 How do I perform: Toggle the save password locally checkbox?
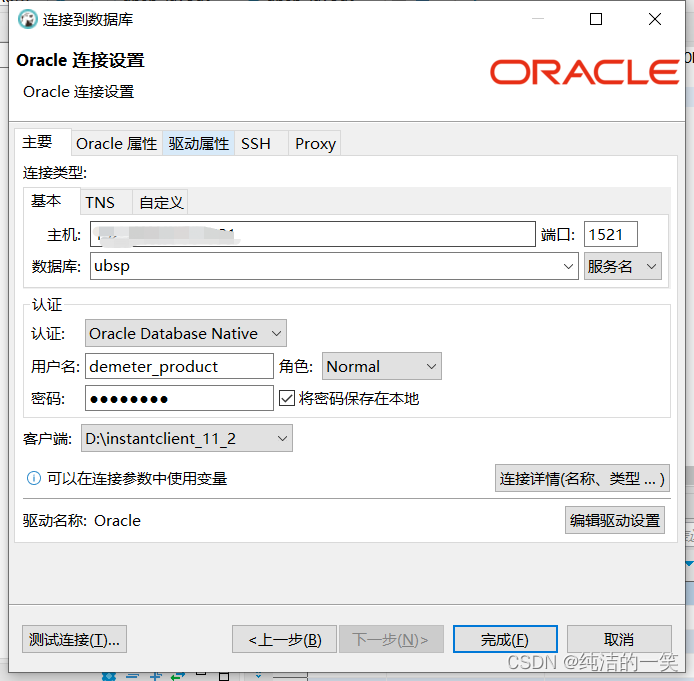pos(287,398)
